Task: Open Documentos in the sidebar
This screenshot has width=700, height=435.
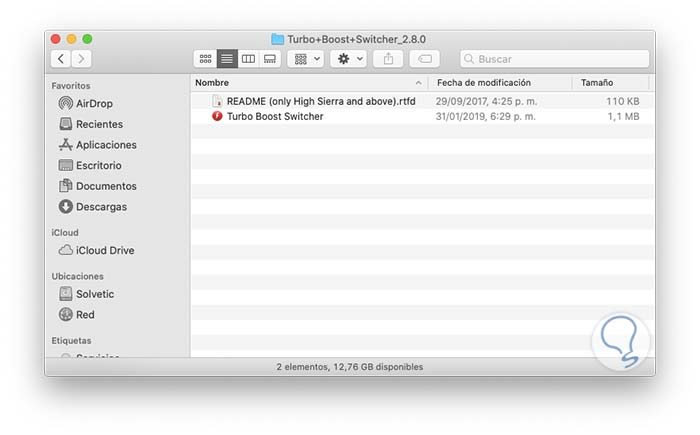Action: pos(98,186)
